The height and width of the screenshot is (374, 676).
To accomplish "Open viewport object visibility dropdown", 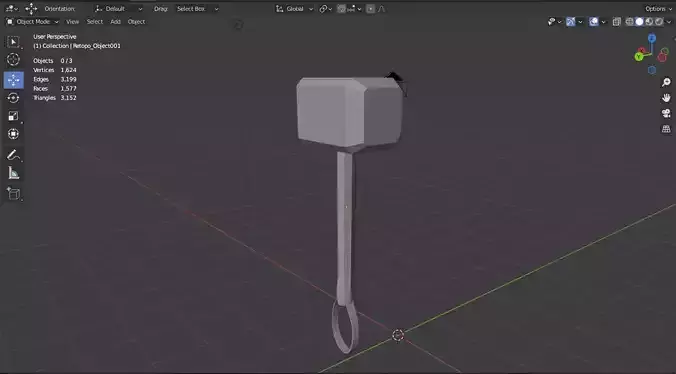I will (x=554, y=22).
